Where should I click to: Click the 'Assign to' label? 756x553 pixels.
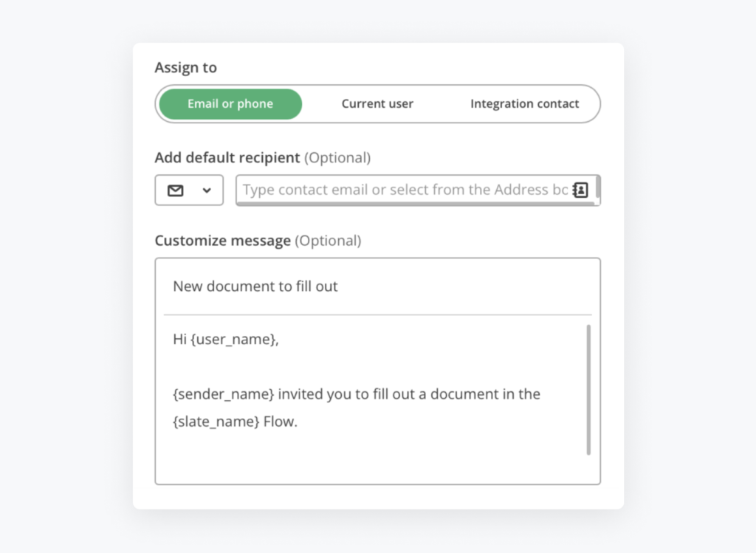(x=185, y=68)
